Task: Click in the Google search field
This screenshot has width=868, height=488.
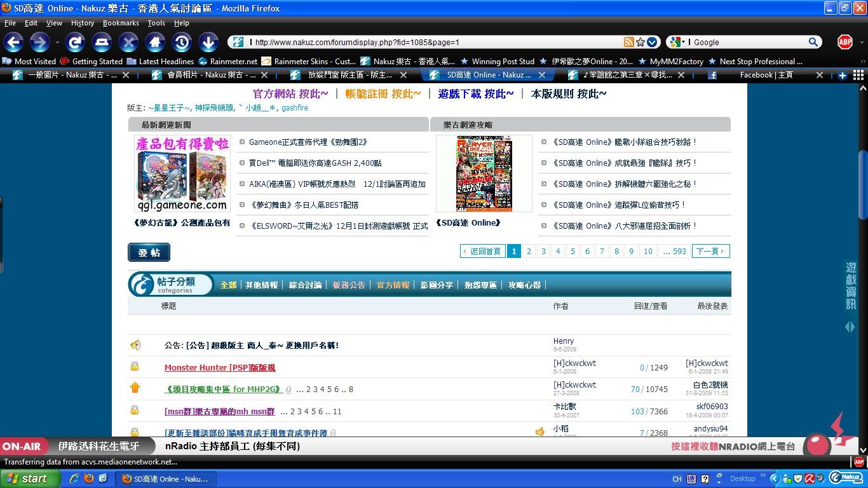Action: [749, 42]
